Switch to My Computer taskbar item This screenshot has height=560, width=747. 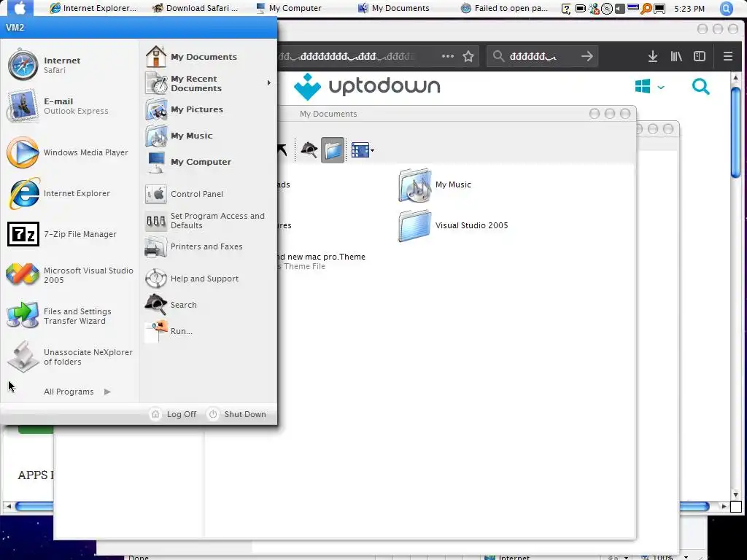click(289, 8)
